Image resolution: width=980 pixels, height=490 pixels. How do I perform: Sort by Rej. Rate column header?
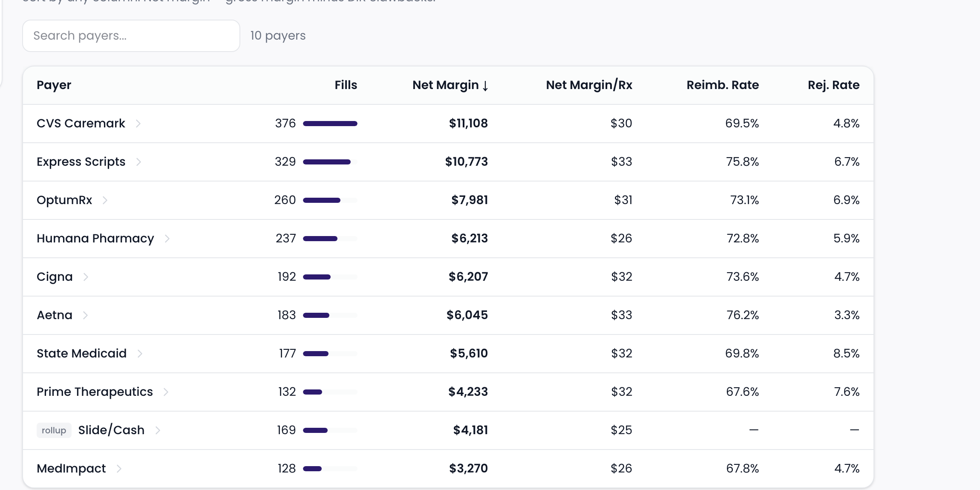click(833, 85)
